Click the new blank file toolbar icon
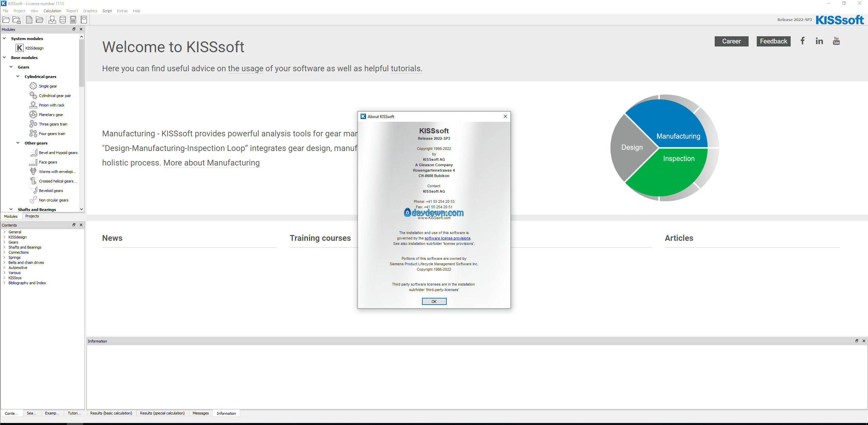Viewport: 868px width, 425px height. [x=29, y=20]
